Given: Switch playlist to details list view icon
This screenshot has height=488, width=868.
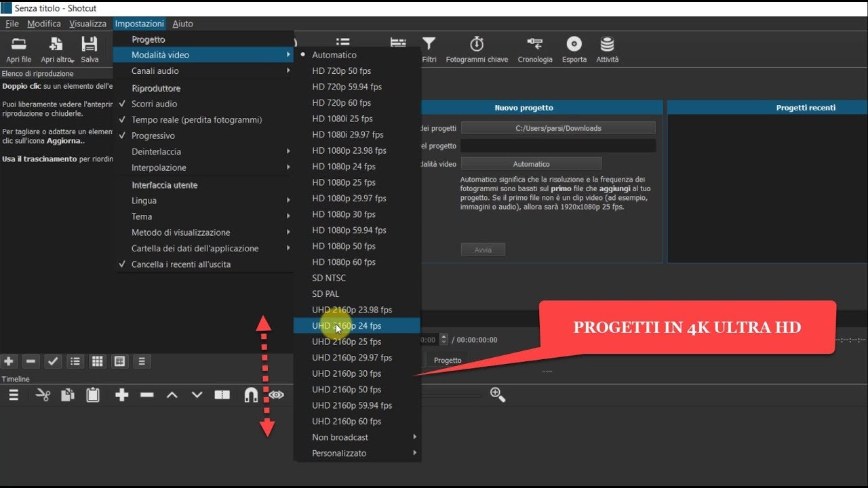Looking at the screenshot, I should click(x=75, y=361).
